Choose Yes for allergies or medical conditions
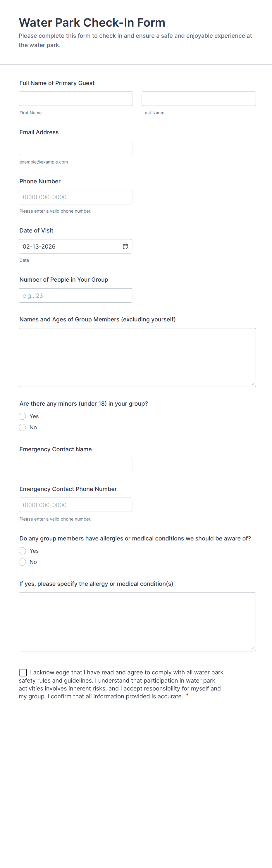The image size is (272, 868). pyautogui.click(x=23, y=551)
